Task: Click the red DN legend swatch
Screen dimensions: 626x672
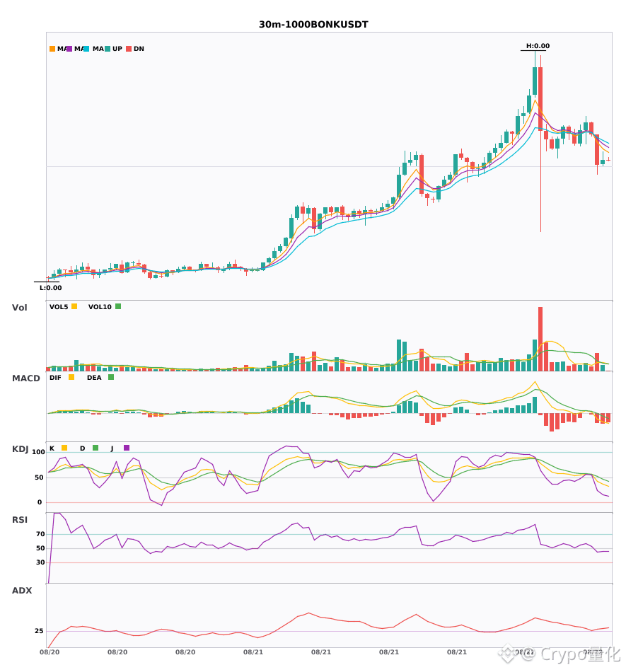Action: (x=129, y=49)
